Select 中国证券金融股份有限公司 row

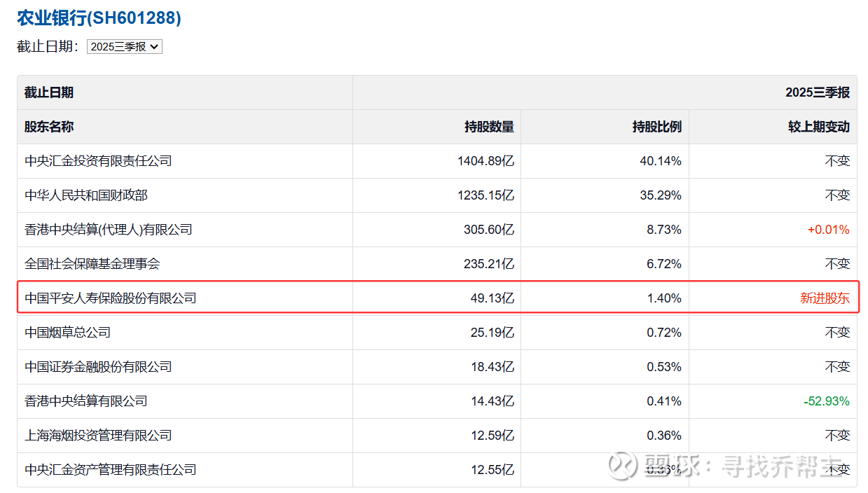(x=98, y=367)
